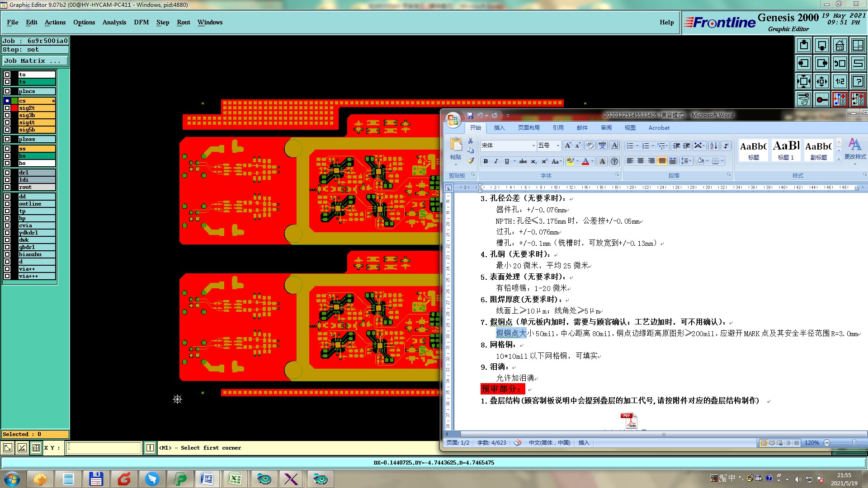Click the X Y coordinate input field
The height and width of the screenshot is (488, 868).
(104, 448)
